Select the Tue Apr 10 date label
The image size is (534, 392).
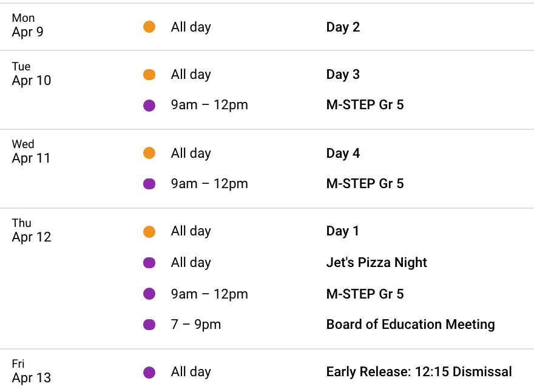click(32, 73)
